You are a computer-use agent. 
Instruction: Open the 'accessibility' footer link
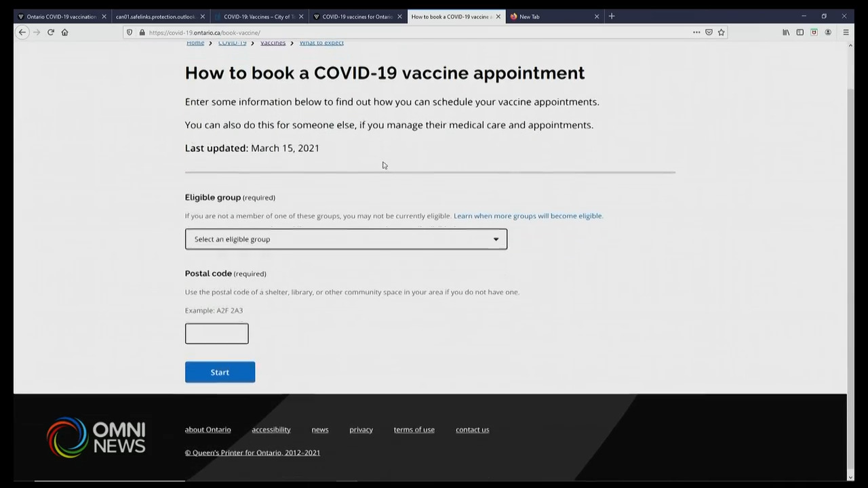(271, 430)
